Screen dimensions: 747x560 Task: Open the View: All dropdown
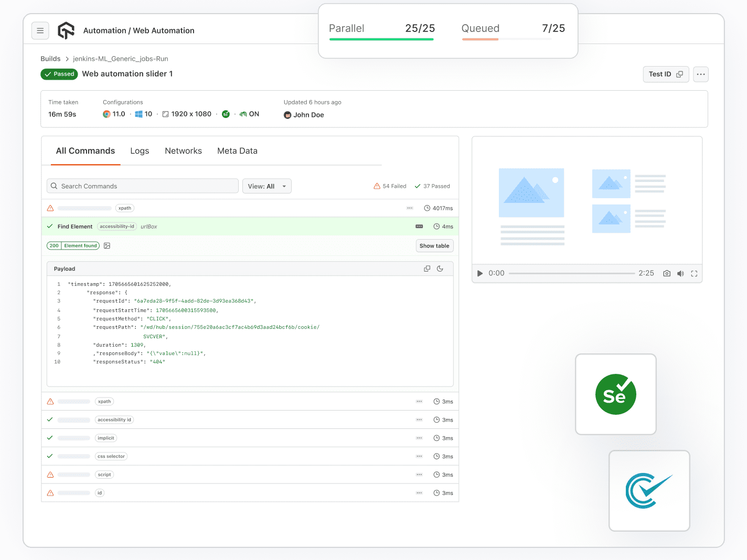266,186
